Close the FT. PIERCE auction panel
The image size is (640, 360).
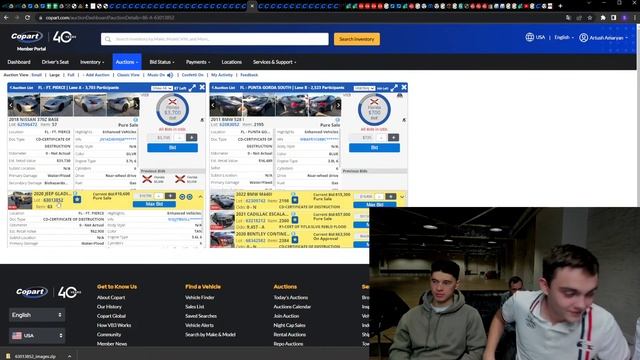202,87
